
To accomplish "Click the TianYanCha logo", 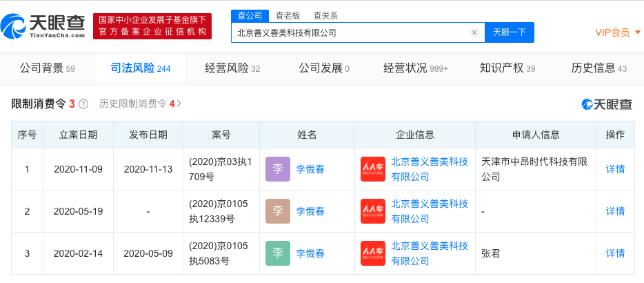I will point(43,26).
